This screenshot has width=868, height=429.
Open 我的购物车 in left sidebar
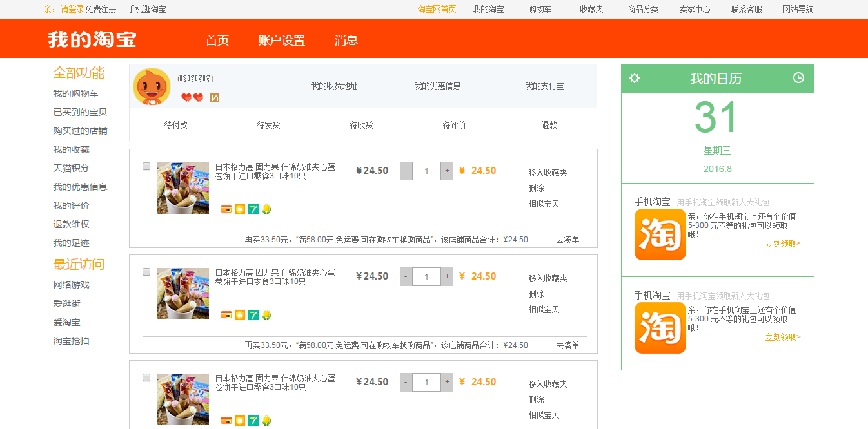(x=75, y=93)
